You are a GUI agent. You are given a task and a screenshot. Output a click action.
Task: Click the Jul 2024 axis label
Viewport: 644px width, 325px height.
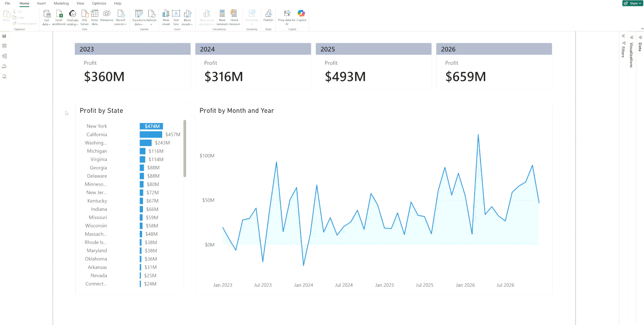click(344, 285)
